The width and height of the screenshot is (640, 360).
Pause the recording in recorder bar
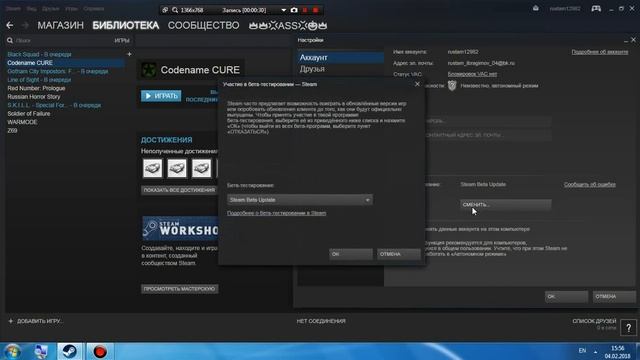click(x=305, y=10)
